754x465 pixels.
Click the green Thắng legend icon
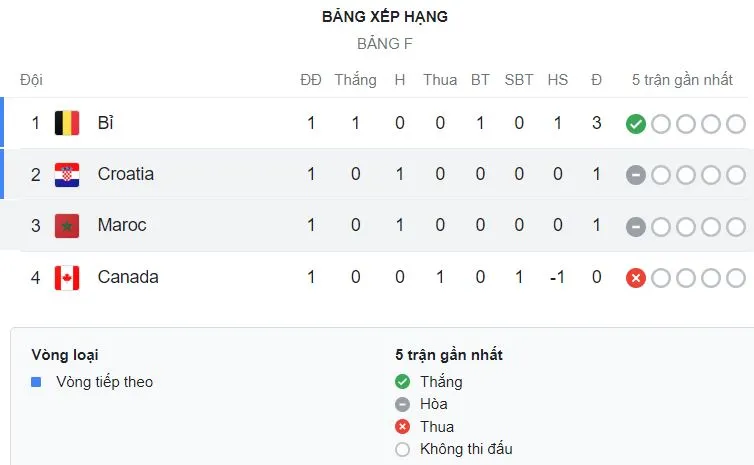pos(403,381)
